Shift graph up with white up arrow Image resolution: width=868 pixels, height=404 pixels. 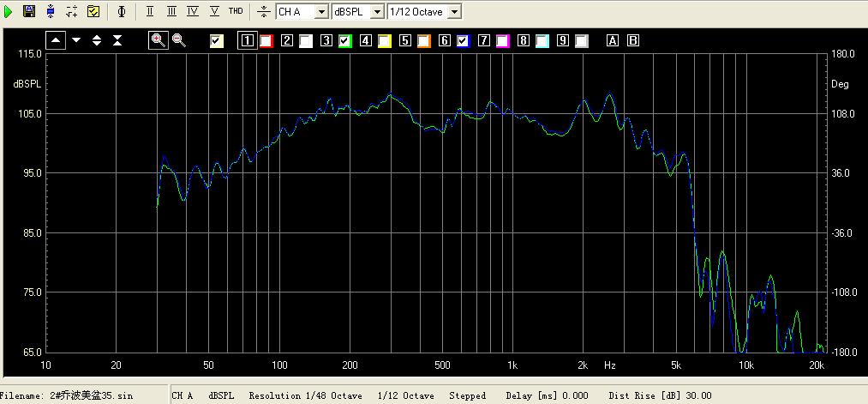pos(56,40)
